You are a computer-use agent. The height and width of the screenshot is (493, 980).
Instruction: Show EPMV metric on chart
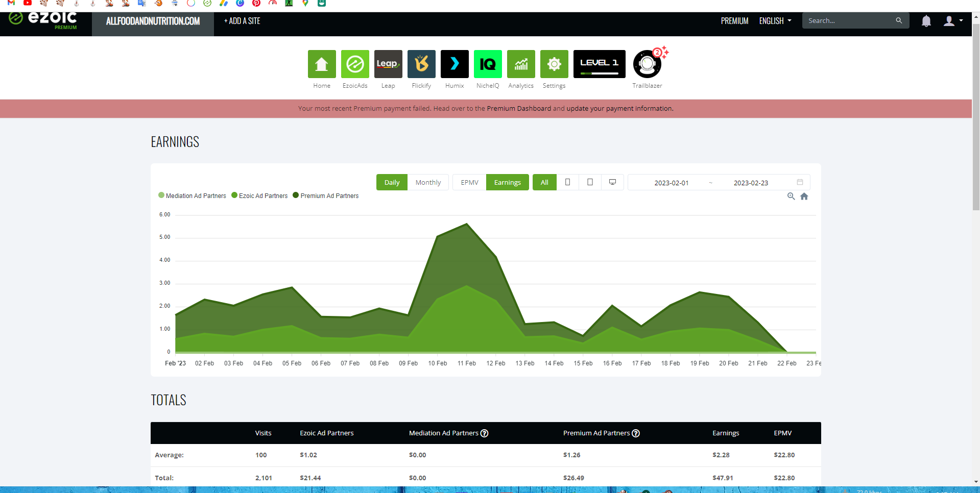pyautogui.click(x=469, y=182)
